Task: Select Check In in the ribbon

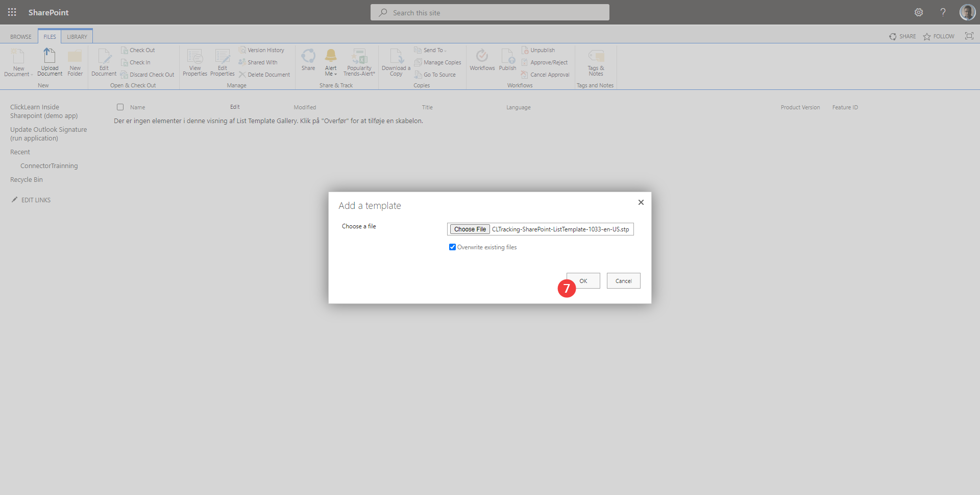Action: click(x=136, y=62)
